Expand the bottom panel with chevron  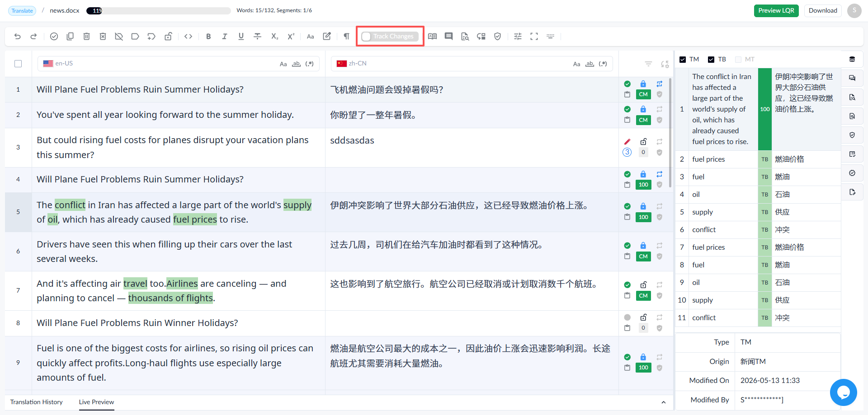[x=663, y=402]
